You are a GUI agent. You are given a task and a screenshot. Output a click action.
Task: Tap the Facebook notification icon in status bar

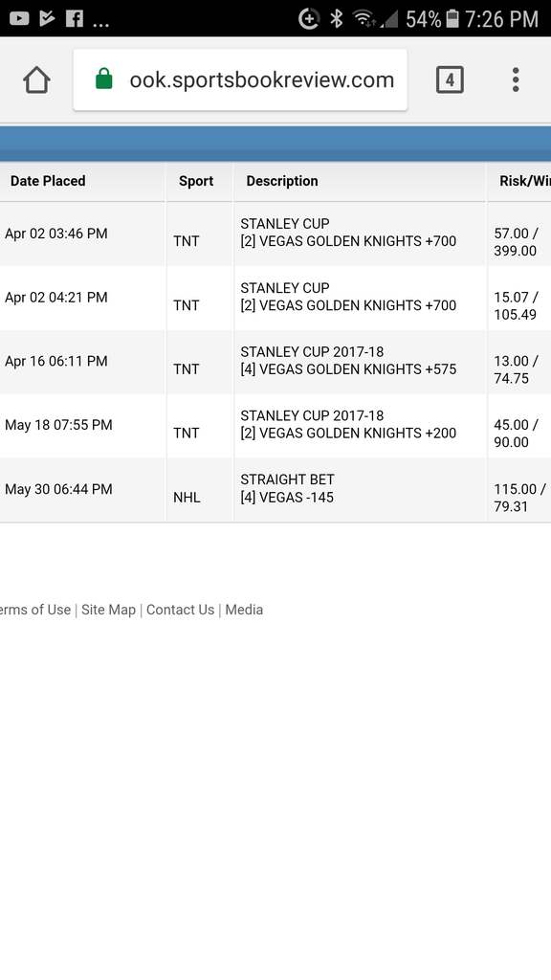(75, 19)
